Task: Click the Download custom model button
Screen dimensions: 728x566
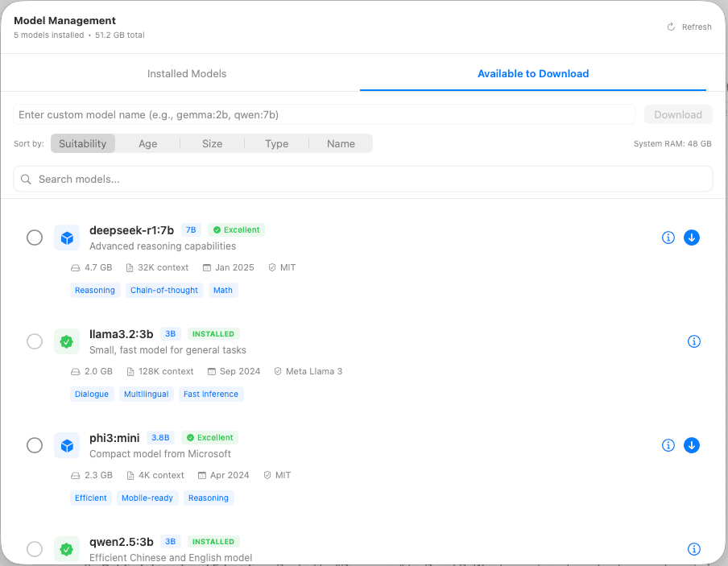Action: [678, 114]
